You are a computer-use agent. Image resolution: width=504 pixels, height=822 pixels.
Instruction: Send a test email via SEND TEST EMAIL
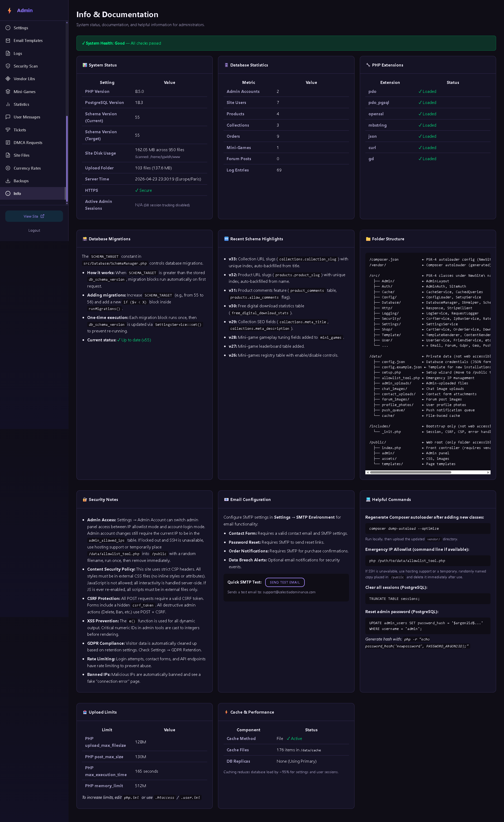pos(285,582)
